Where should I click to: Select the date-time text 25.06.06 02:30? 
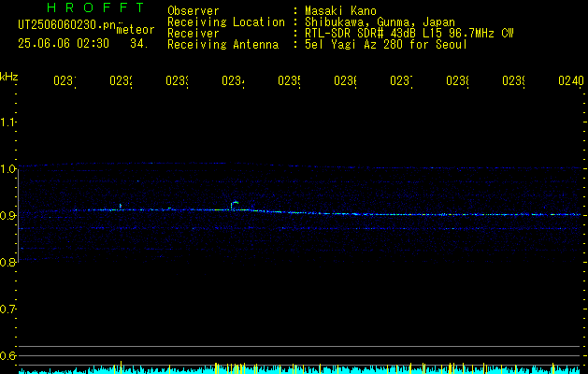tap(64, 44)
